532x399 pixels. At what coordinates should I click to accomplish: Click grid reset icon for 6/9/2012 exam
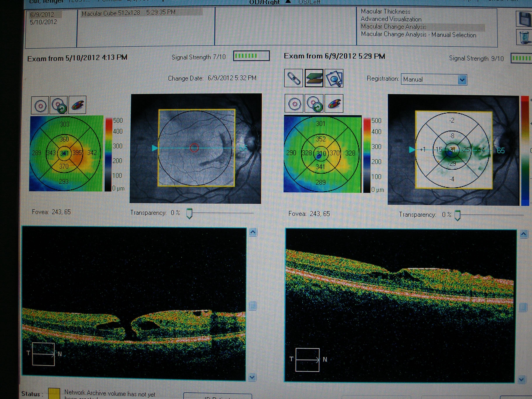(314, 103)
